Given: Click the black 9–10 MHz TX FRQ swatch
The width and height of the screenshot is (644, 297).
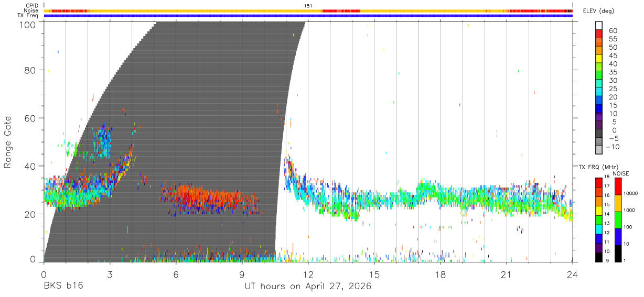Looking at the screenshot, I should 599,257.
